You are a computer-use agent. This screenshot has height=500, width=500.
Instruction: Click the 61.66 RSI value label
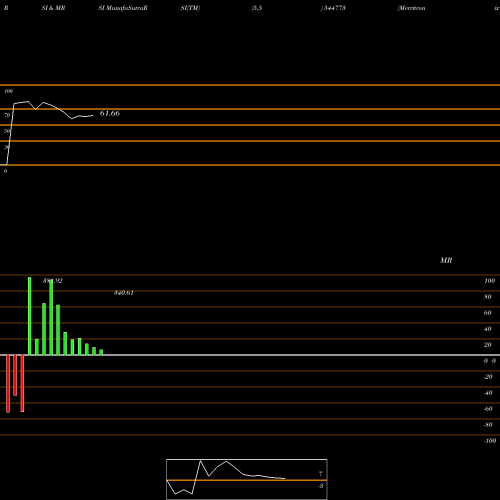[x=110, y=113]
